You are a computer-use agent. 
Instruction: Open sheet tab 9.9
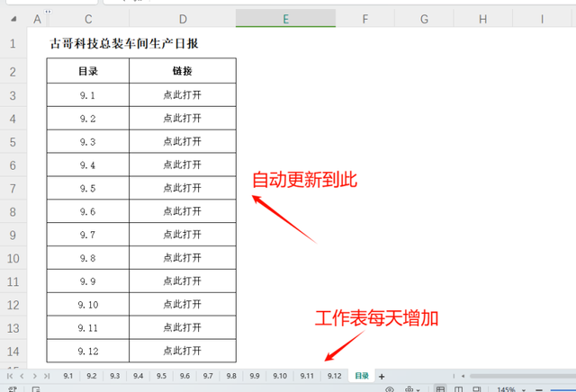[x=255, y=376]
